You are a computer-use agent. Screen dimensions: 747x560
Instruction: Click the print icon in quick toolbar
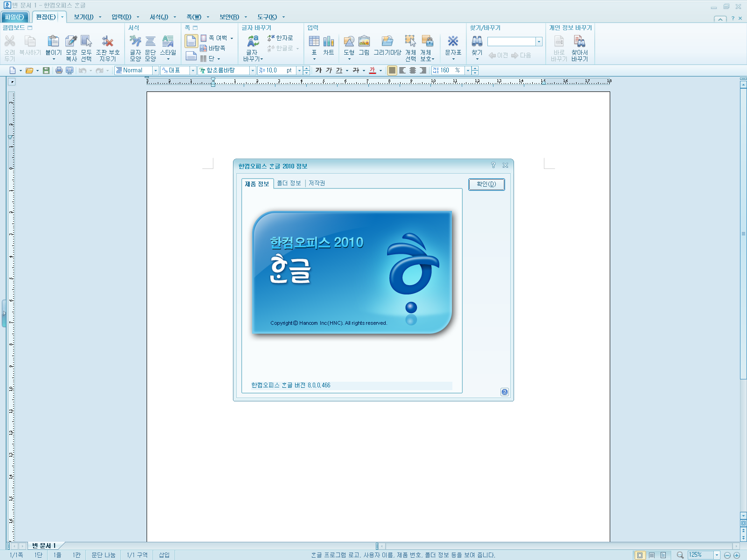point(59,70)
